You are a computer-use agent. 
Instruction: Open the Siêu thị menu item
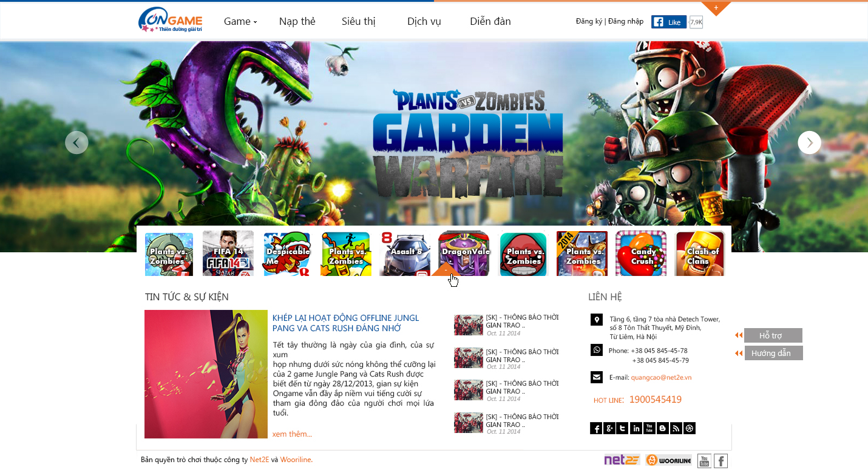tap(359, 21)
